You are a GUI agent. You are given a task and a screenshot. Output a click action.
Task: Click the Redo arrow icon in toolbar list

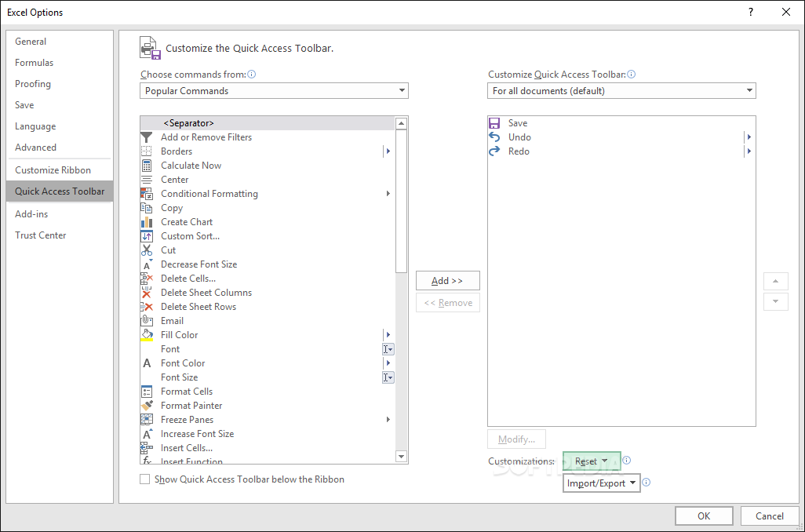[494, 151]
